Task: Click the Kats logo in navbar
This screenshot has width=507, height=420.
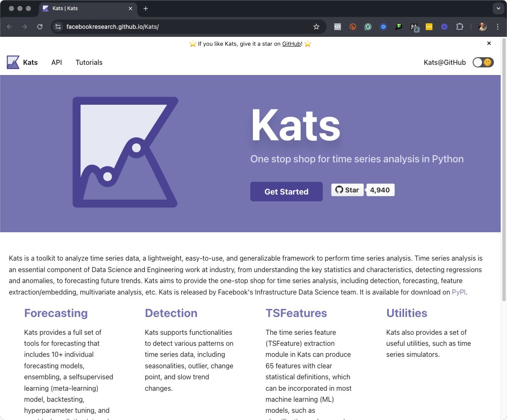Action: [13, 62]
